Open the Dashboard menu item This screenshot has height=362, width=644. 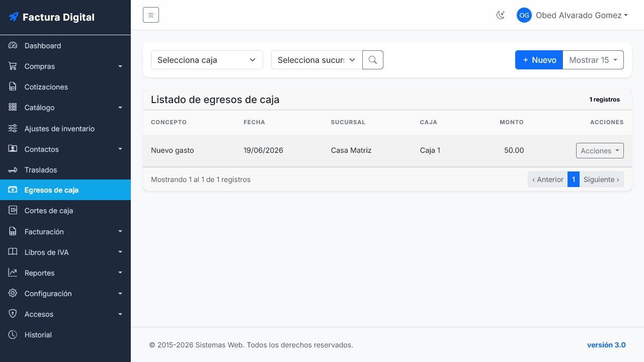65,46
